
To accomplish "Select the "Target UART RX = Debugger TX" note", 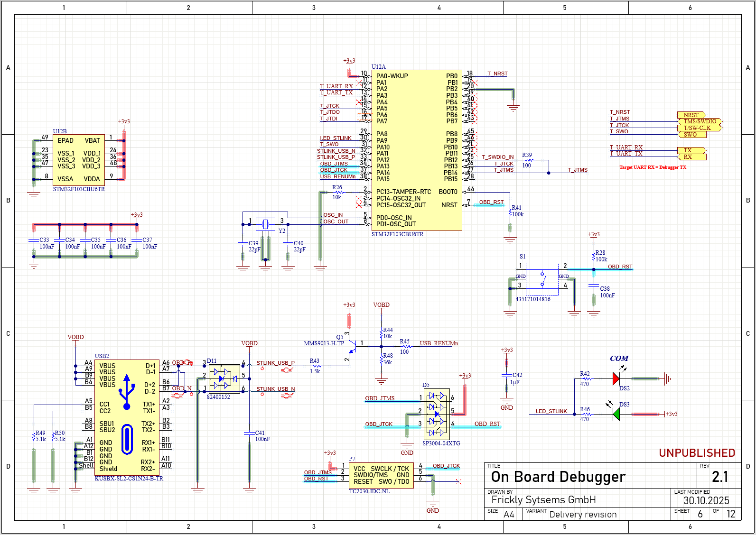I will coord(653,167).
